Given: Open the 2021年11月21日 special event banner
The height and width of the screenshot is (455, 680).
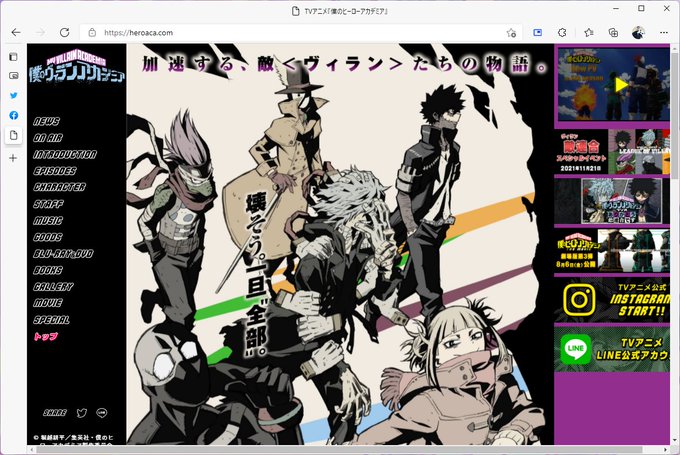Looking at the screenshot, I should (612, 152).
